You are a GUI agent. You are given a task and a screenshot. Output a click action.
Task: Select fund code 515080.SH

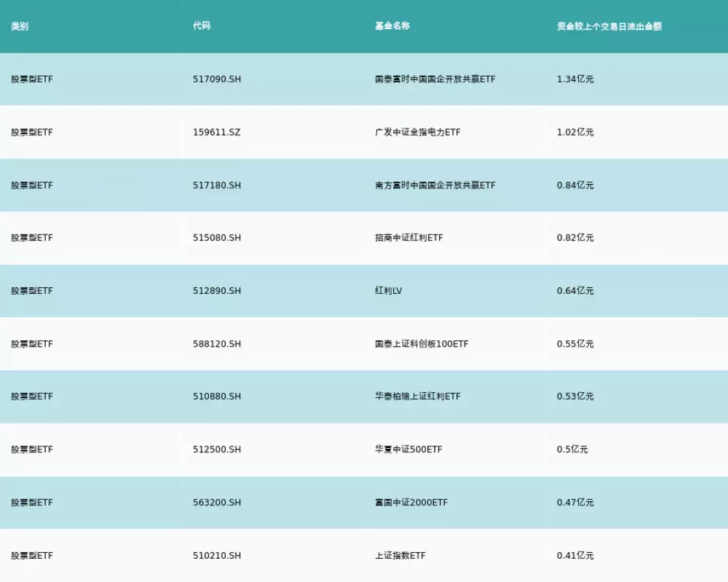[217, 238]
